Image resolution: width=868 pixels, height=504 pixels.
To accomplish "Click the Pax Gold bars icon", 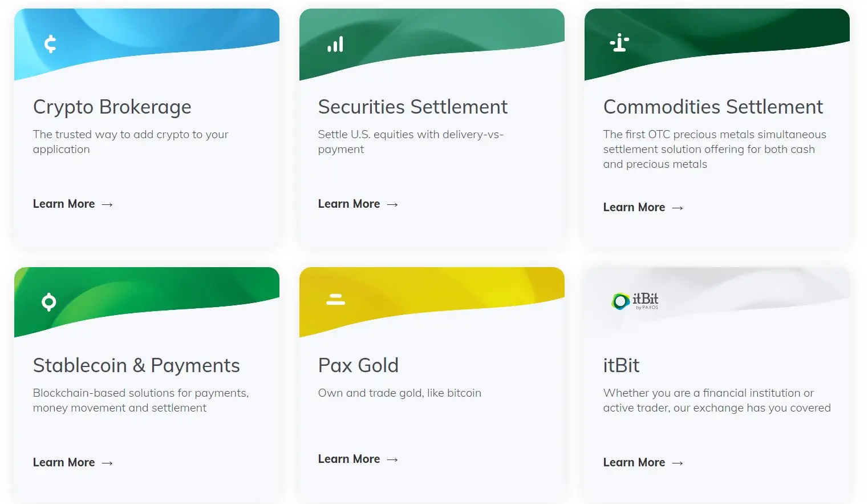I will [335, 299].
